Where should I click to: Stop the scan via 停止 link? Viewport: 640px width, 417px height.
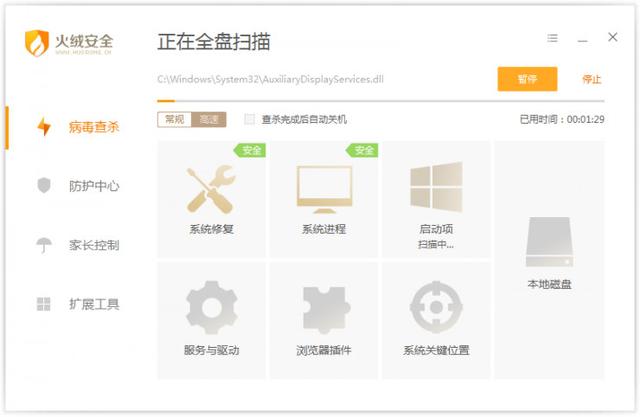(x=591, y=79)
